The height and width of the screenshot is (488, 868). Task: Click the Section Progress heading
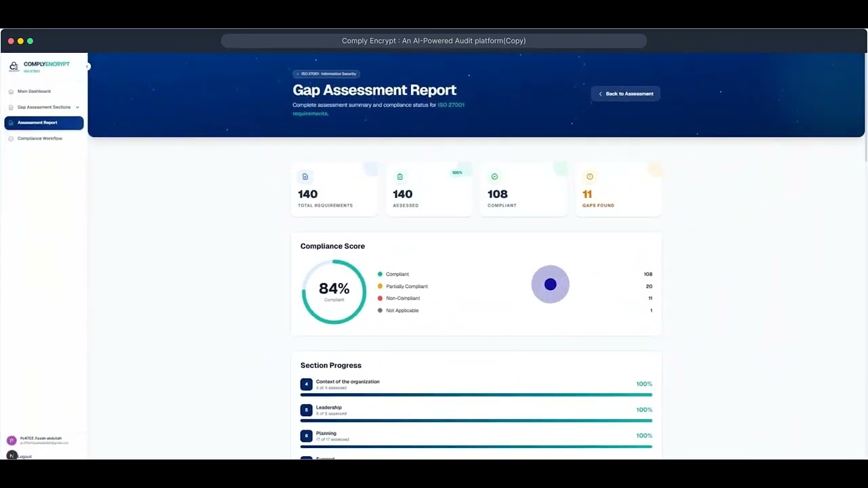331,365
